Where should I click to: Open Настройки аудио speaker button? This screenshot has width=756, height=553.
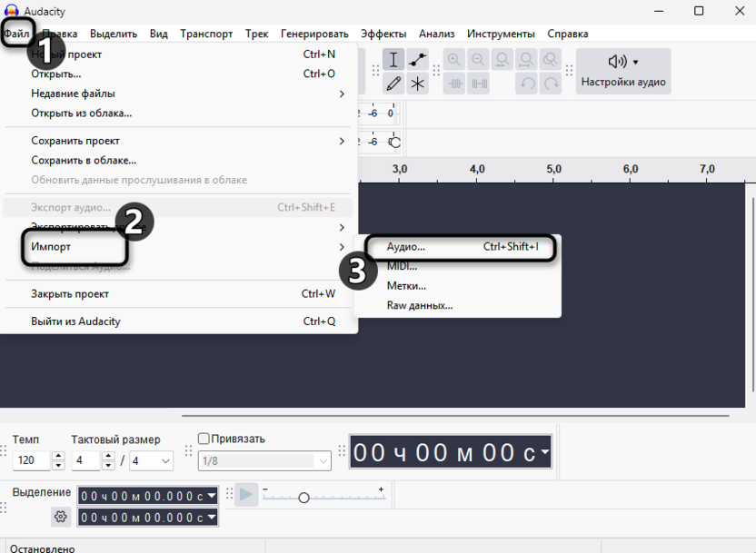tap(623, 72)
